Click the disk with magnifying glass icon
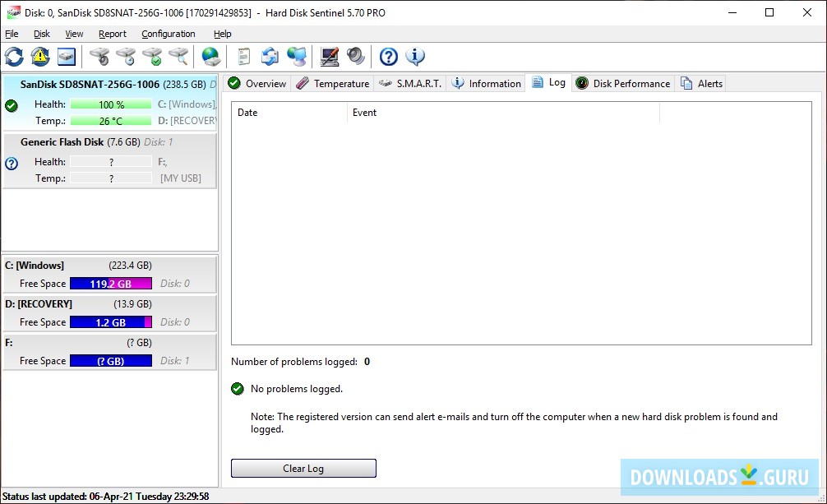 pyautogui.click(x=178, y=57)
